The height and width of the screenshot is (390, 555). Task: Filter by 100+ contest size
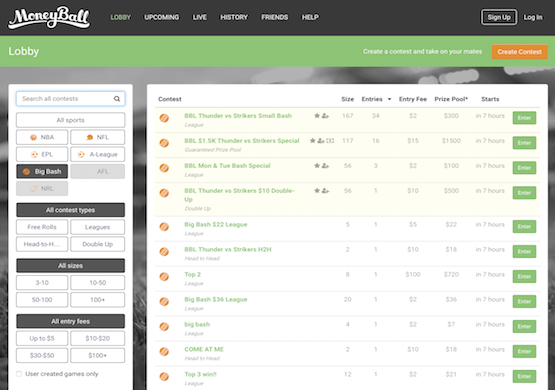98,299
